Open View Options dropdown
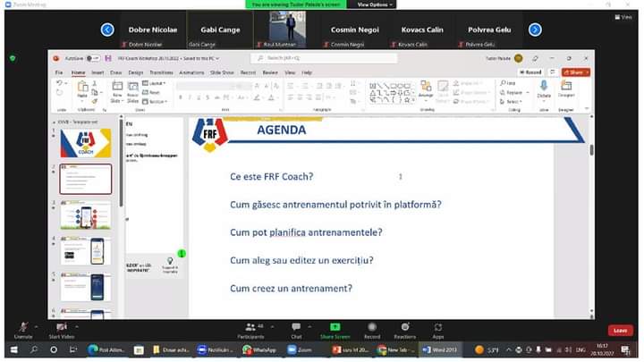The height and width of the screenshot is (362, 644). click(x=375, y=4)
